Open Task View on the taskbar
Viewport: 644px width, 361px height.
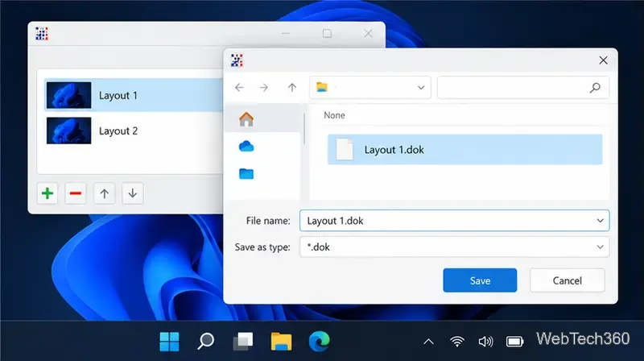coord(243,342)
